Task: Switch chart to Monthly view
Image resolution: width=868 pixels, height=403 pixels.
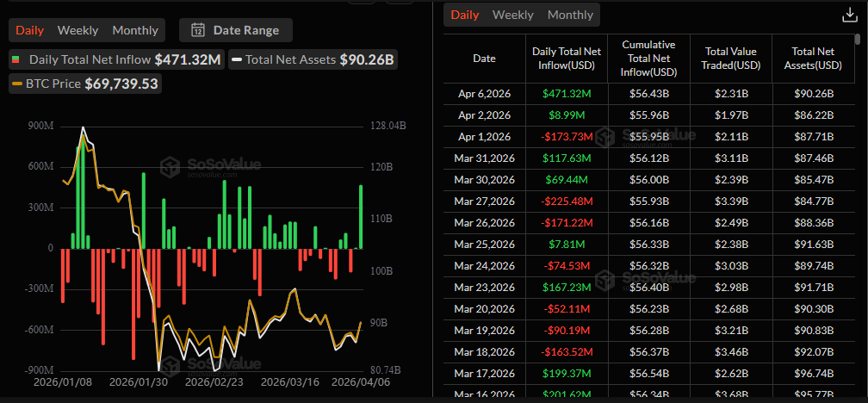Action: [x=135, y=30]
